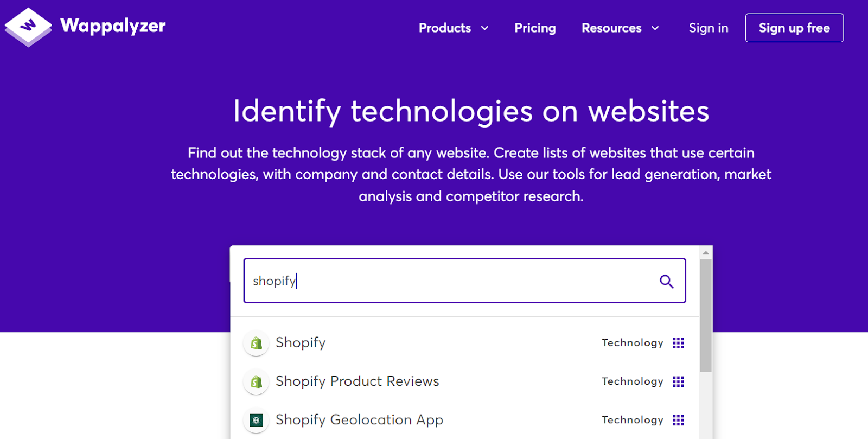Click the Sign in link
This screenshot has width=868, height=439.
pyautogui.click(x=708, y=28)
